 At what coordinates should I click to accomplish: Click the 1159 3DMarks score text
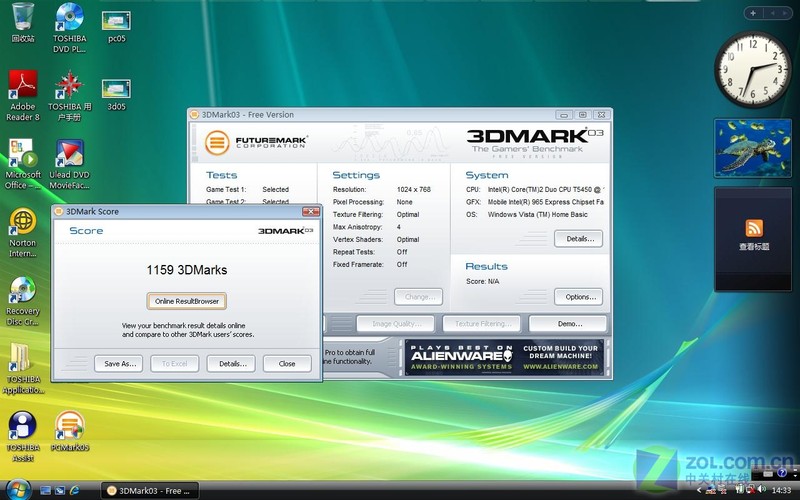[187, 270]
